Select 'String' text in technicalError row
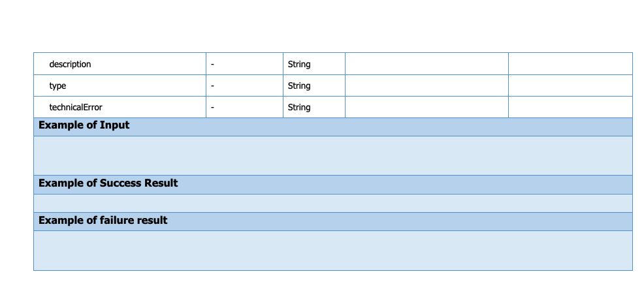Viewport: 644px width, 295px height. (299, 108)
